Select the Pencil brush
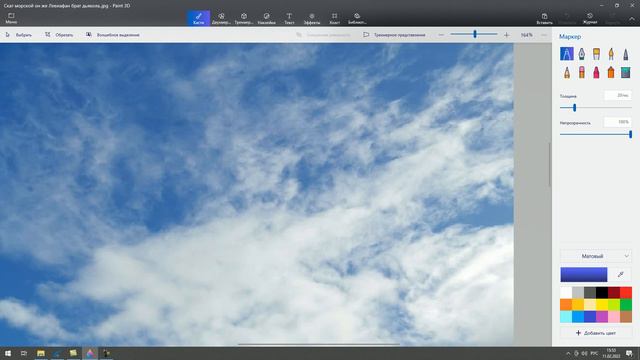 coord(567,73)
